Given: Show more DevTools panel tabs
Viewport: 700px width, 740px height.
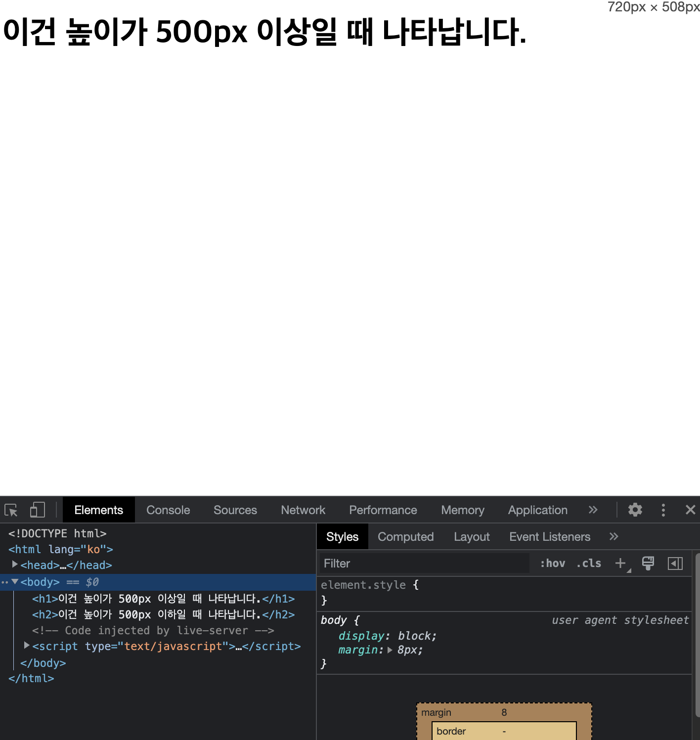Looking at the screenshot, I should pos(593,510).
